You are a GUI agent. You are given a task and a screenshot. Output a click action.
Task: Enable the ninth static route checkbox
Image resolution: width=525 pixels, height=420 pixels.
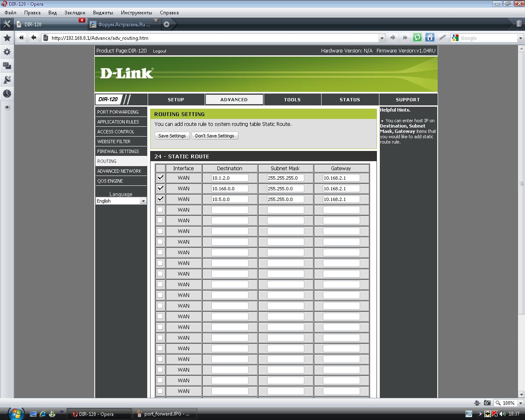click(x=160, y=263)
